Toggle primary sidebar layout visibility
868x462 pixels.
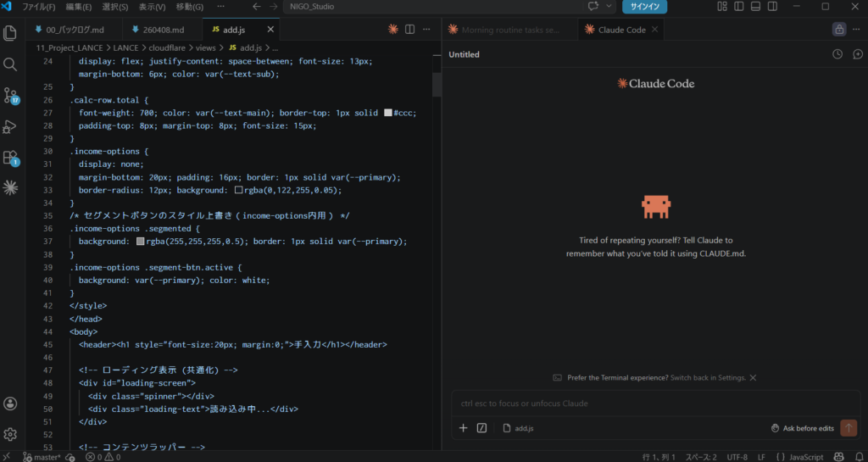point(721,7)
